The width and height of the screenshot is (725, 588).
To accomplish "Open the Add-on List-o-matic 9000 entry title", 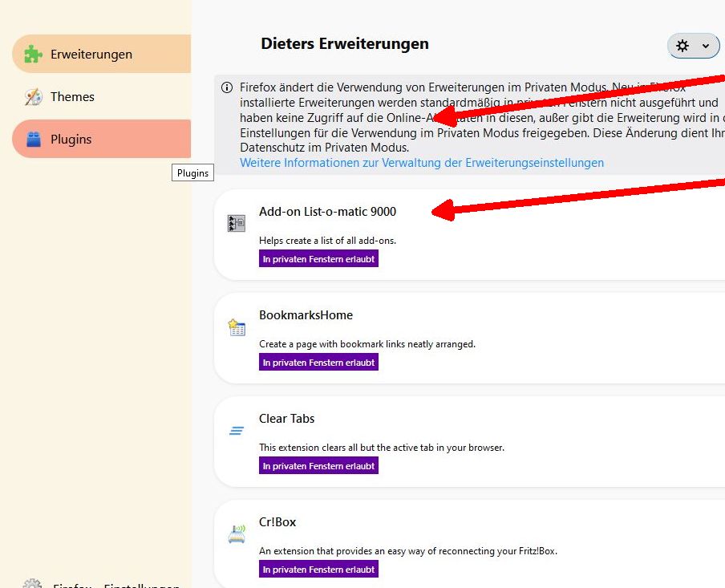I will 327,212.
